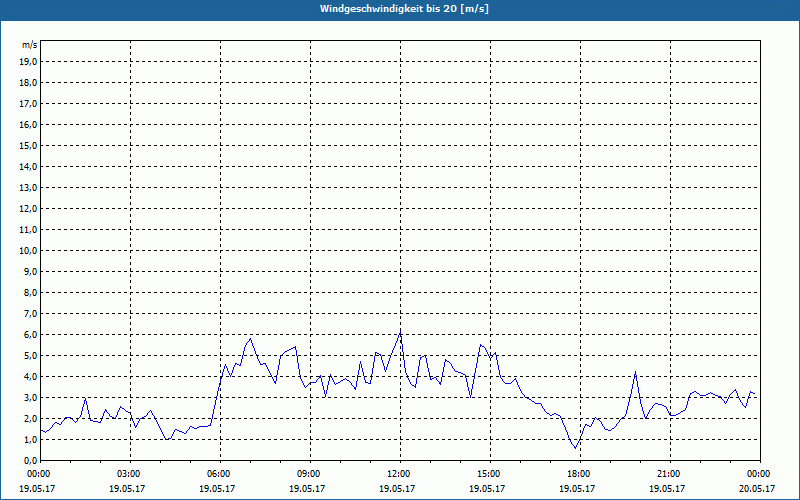The image size is (800, 500).
Task: Click the 4,0 y-axis label
Action: tap(30, 377)
